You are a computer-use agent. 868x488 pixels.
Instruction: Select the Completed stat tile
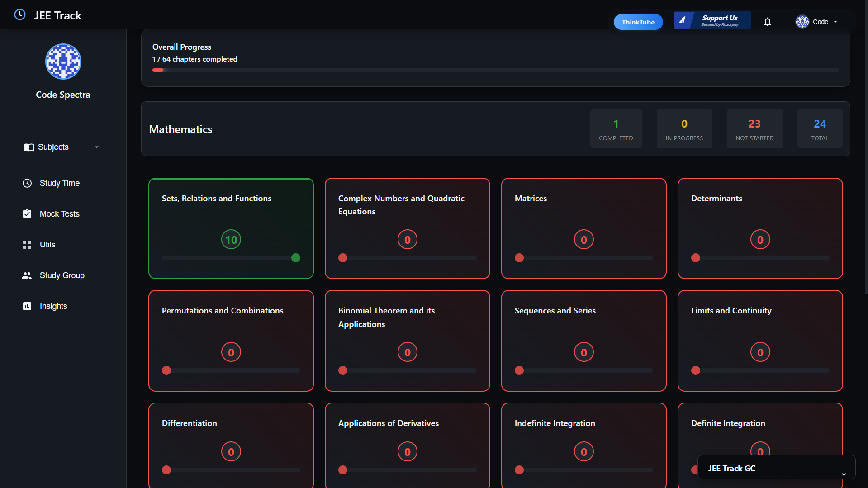coord(616,128)
